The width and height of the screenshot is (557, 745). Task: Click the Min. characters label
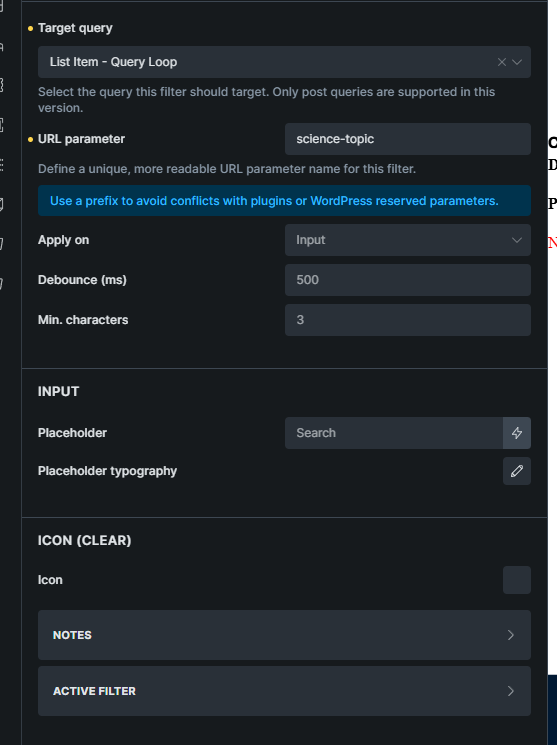(83, 320)
